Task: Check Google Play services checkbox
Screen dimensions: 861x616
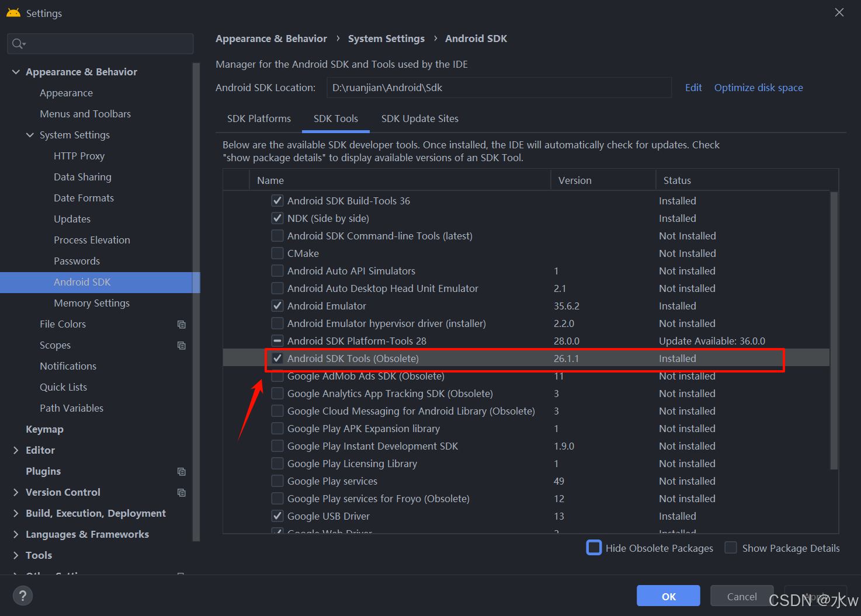Action: pyautogui.click(x=277, y=481)
